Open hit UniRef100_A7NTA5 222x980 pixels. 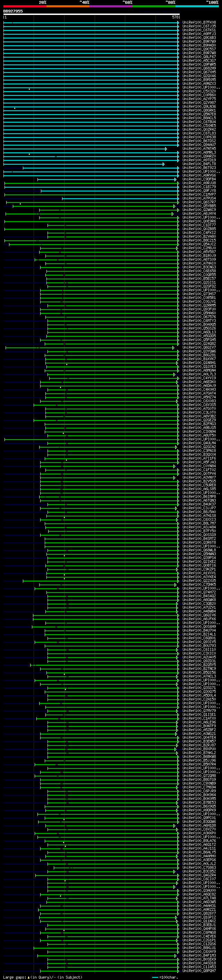coord(199,148)
